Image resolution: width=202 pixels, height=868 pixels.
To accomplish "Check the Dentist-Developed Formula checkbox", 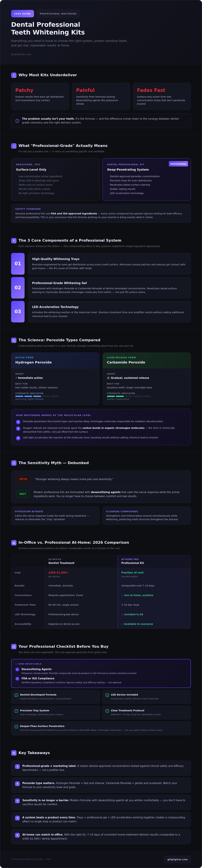I will pyautogui.click(x=16, y=695).
